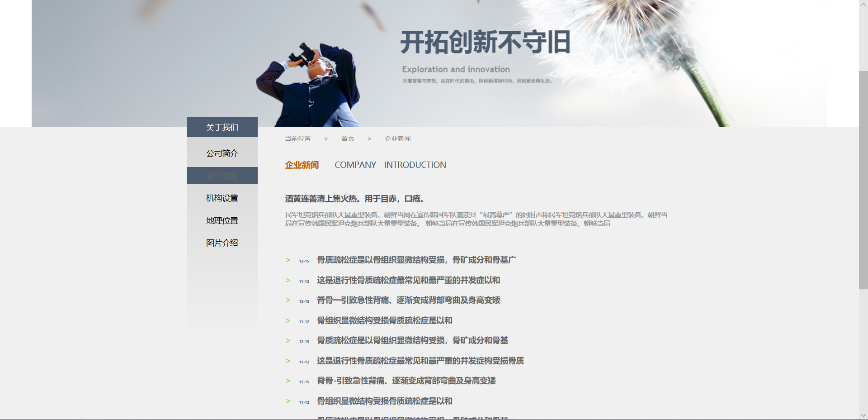This screenshot has width=868, height=420.
Task: Select the highlighted 领导致辞 sidebar item
Action: pyautogui.click(x=222, y=176)
